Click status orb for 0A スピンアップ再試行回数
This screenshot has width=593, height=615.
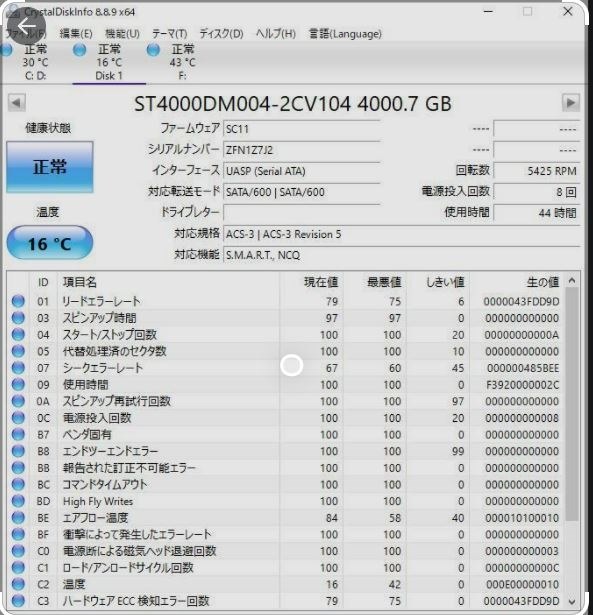tap(18, 401)
